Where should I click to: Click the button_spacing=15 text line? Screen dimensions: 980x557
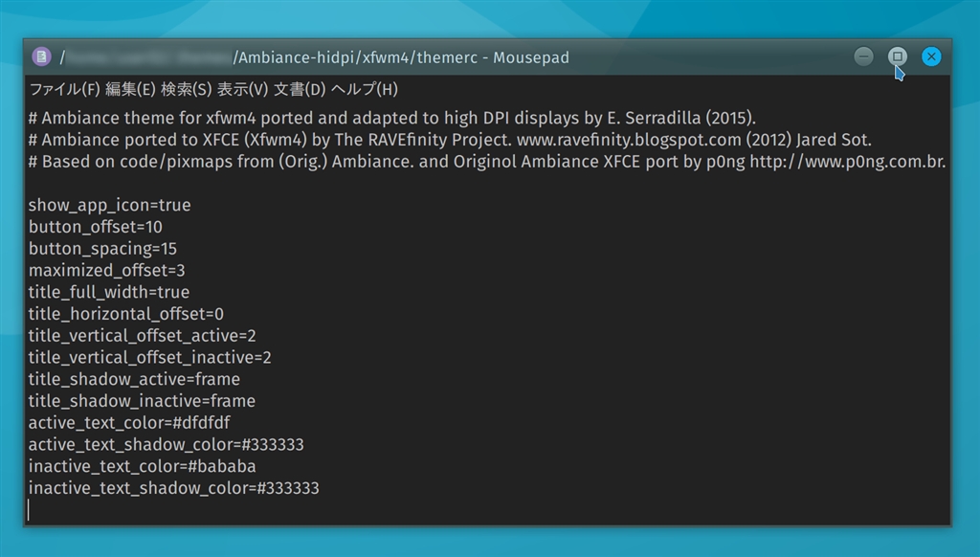tap(102, 249)
